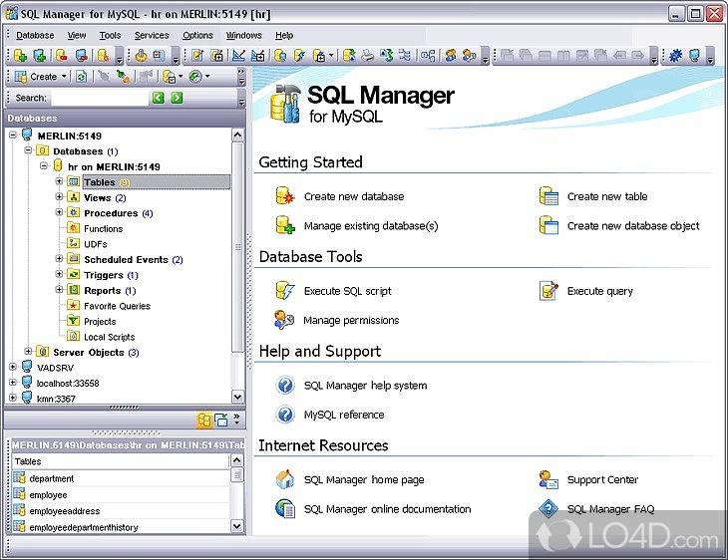Click the green search-previous arrow icon
Viewport: 728px width, 560px height.
point(158,98)
